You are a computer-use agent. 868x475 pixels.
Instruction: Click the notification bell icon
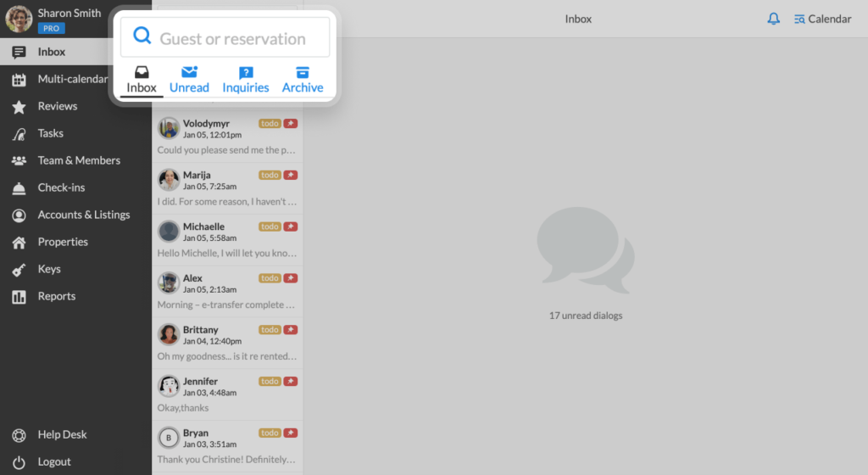click(x=773, y=19)
